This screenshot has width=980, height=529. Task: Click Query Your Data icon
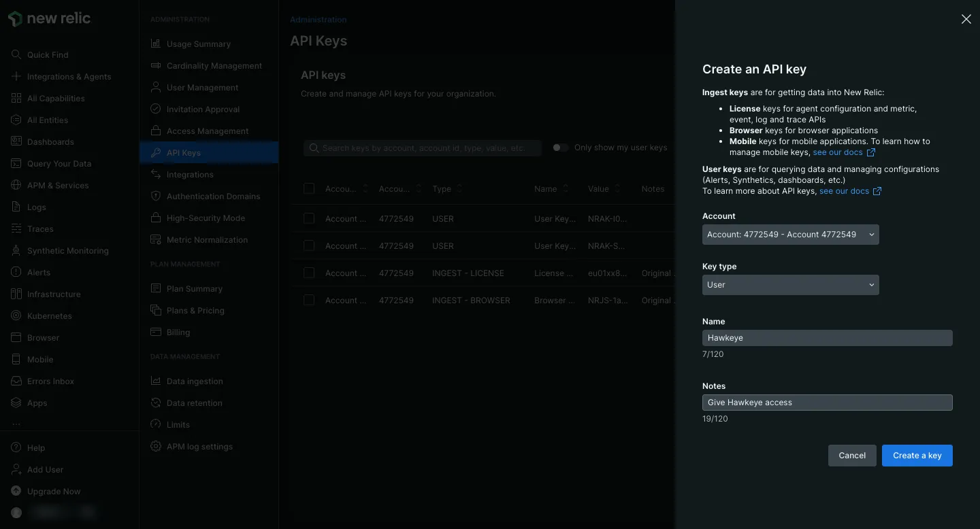coord(16,164)
